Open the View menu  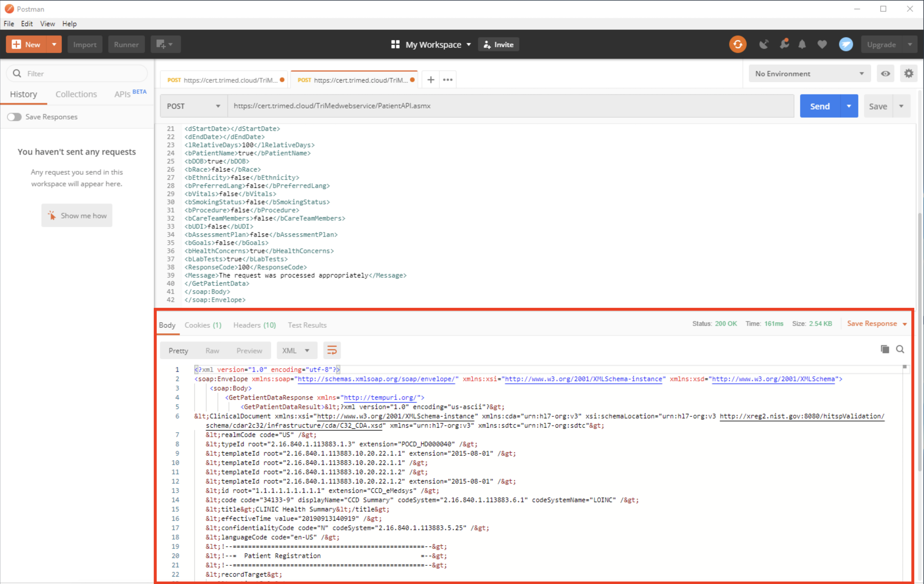(x=47, y=24)
